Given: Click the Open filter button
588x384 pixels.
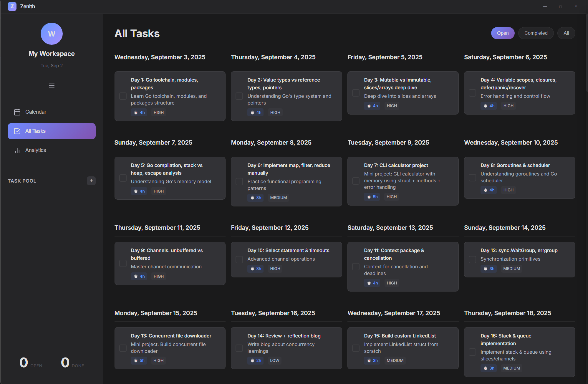Looking at the screenshot, I should click(x=503, y=33).
